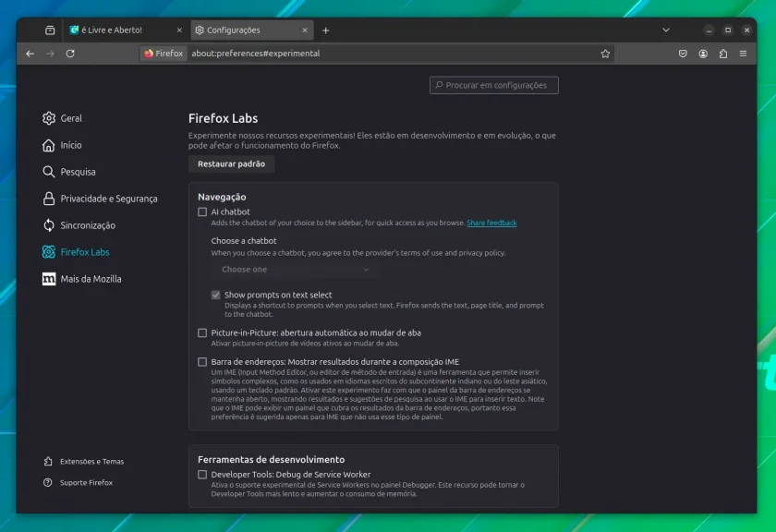Image resolution: width=776 pixels, height=532 pixels.
Task: Open the Firefox View tab icon
Action: (x=50, y=30)
